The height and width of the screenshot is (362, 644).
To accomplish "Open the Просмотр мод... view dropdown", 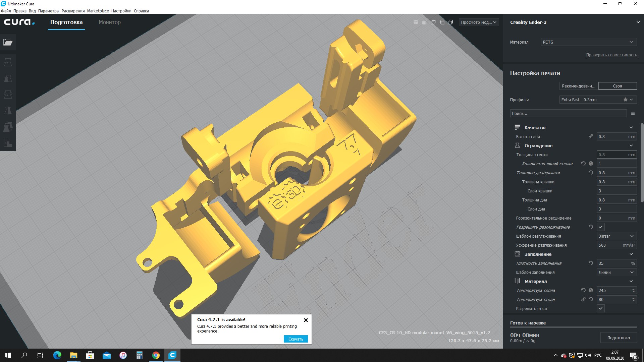I will (479, 22).
